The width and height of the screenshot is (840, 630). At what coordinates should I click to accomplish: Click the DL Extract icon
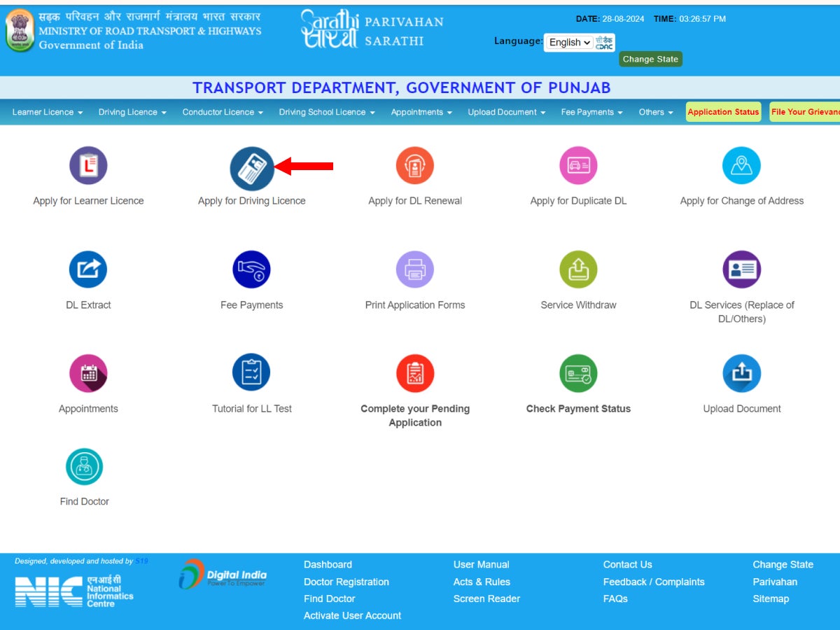click(x=88, y=269)
